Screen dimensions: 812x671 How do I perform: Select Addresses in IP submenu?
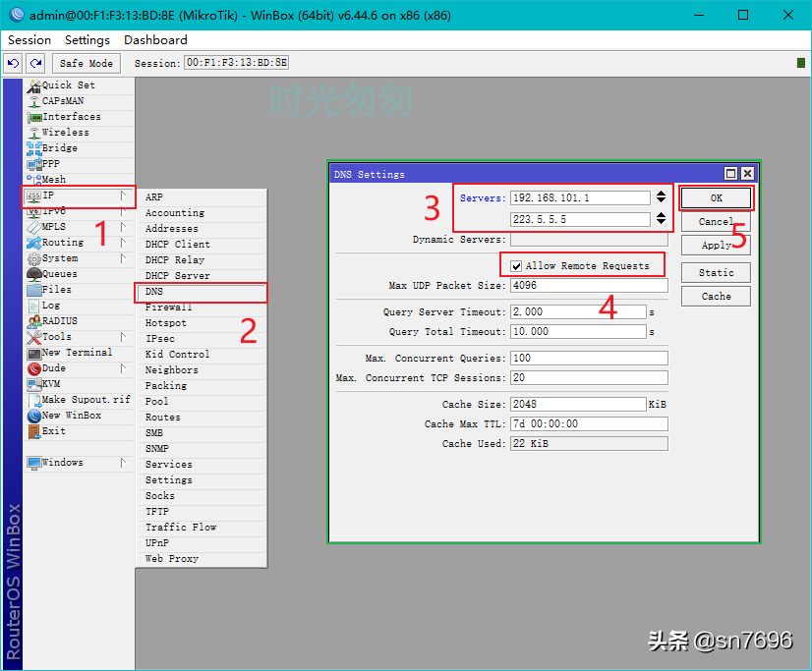[x=202, y=229]
